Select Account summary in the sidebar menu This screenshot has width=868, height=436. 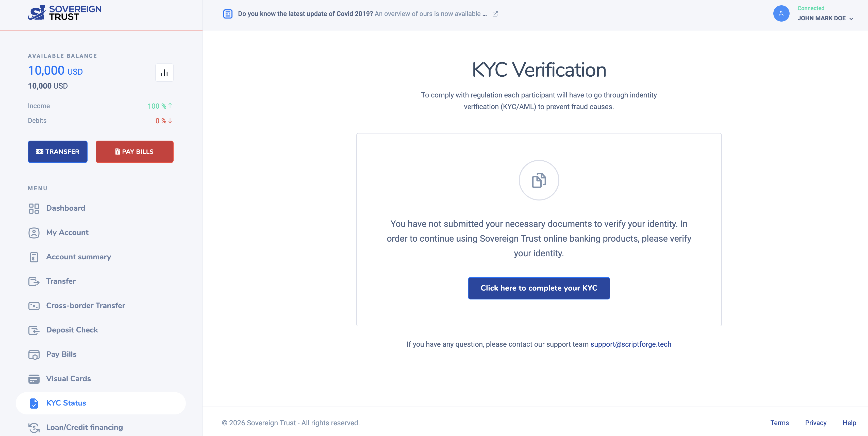coord(78,257)
